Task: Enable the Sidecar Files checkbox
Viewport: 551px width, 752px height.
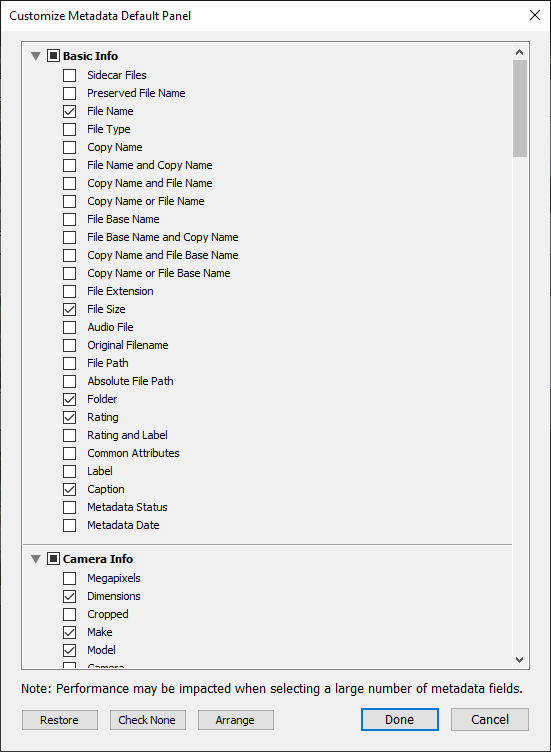Action: click(x=70, y=75)
